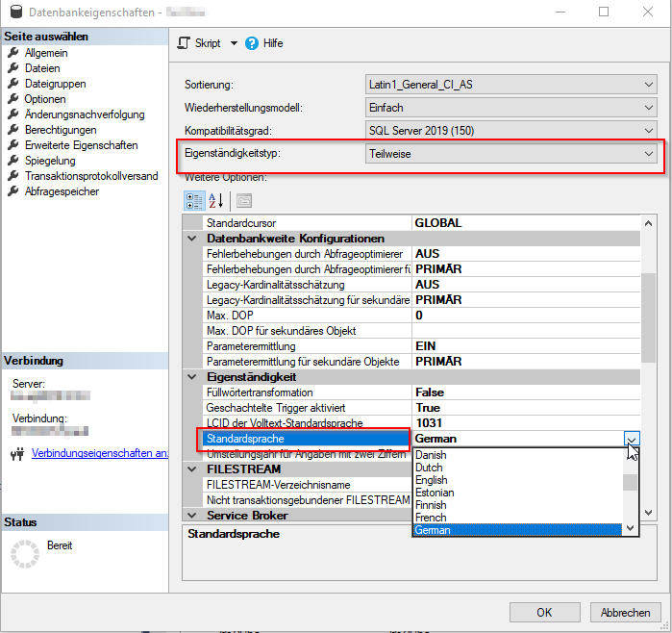Select French in the Standardsprache list

point(430,518)
